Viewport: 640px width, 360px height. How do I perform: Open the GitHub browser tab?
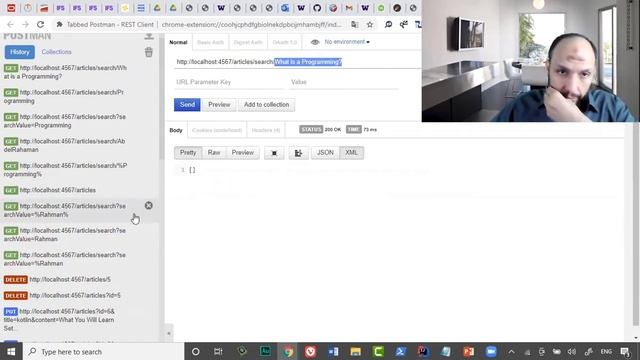point(317,8)
